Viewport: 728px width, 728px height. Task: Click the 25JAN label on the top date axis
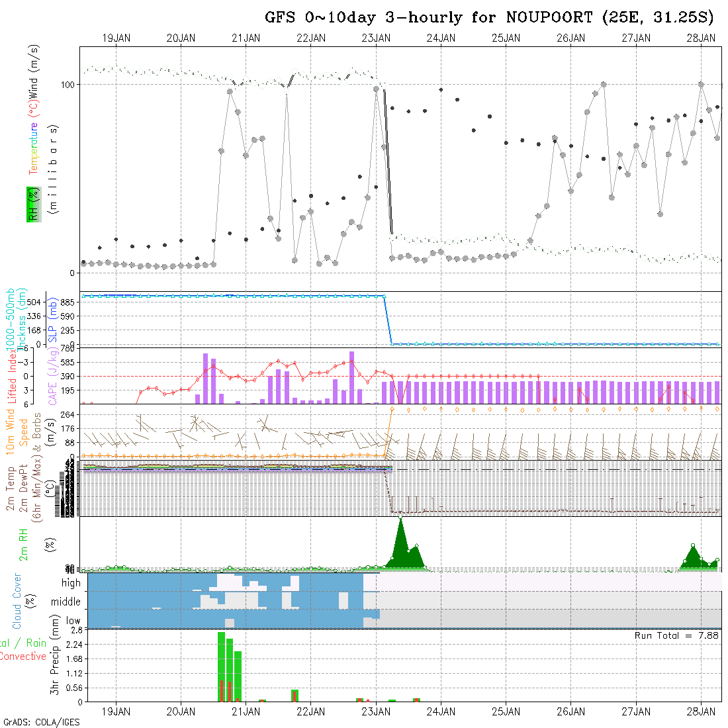click(506, 38)
